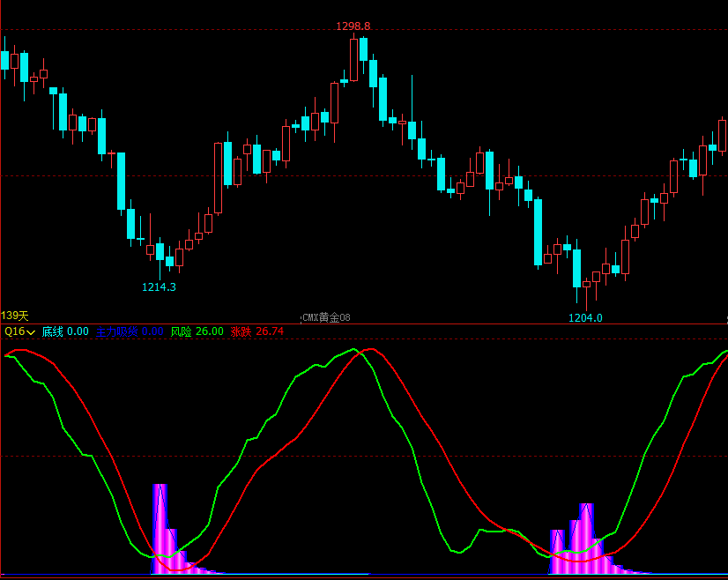The height and width of the screenshot is (580, 728).
Task: Click the 1204.0 low price label
Action: (x=585, y=317)
